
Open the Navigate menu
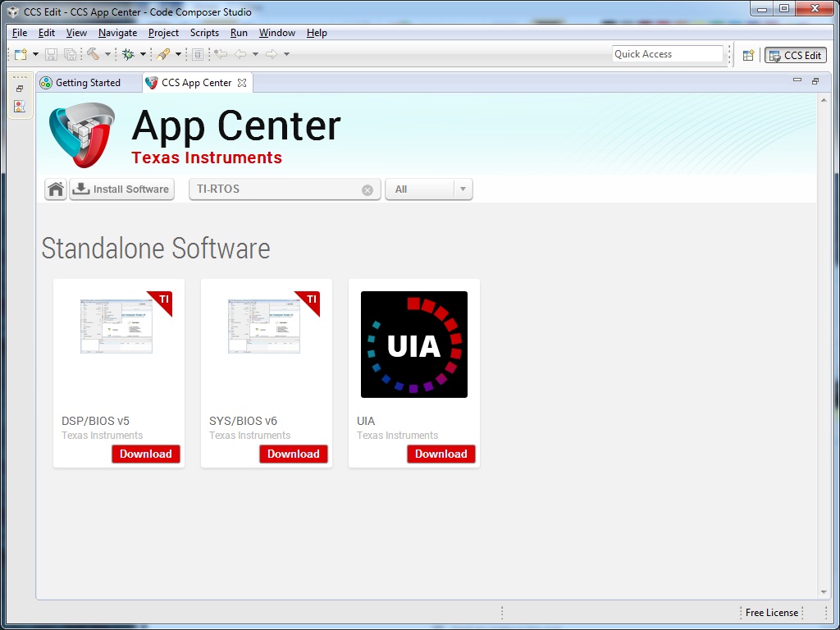[118, 33]
